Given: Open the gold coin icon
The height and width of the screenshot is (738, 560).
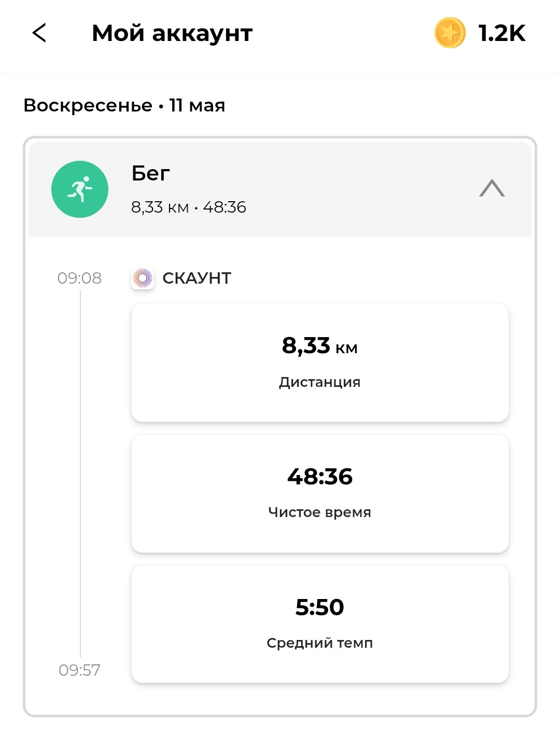Looking at the screenshot, I should tap(450, 33).
